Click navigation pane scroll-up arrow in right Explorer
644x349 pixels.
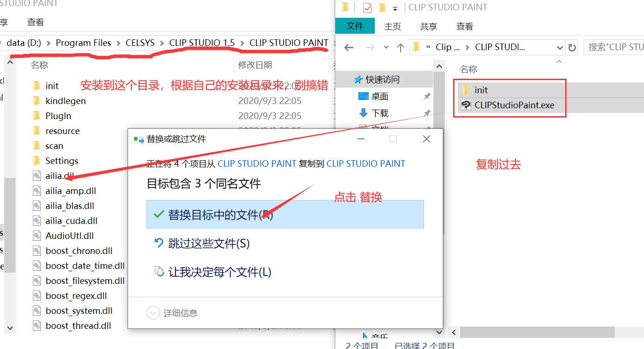click(x=439, y=66)
